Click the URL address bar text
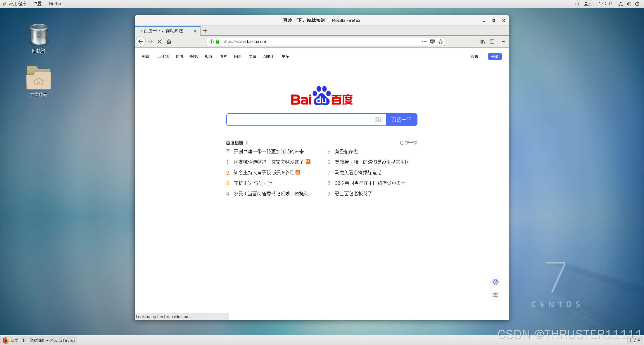Image resolution: width=644 pixels, height=345 pixels. [x=244, y=42]
